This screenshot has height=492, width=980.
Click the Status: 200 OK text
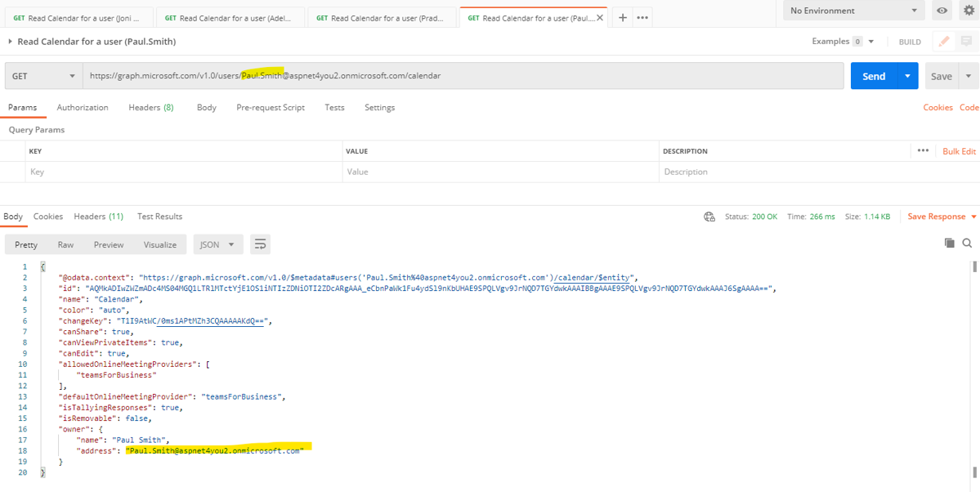click(x=751, y=217)
